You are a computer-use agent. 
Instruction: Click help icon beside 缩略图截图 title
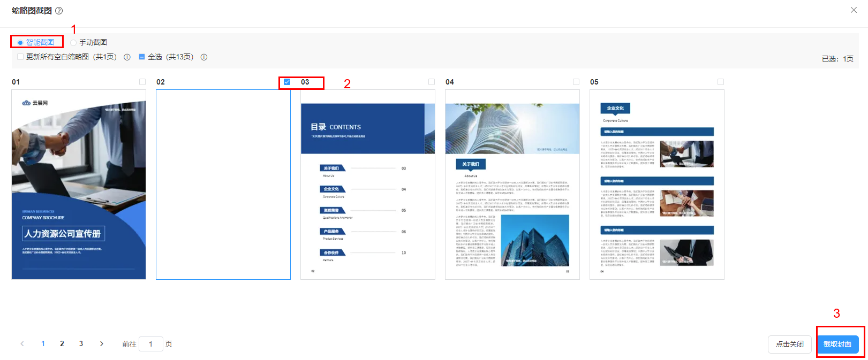(x=59, y=11)
